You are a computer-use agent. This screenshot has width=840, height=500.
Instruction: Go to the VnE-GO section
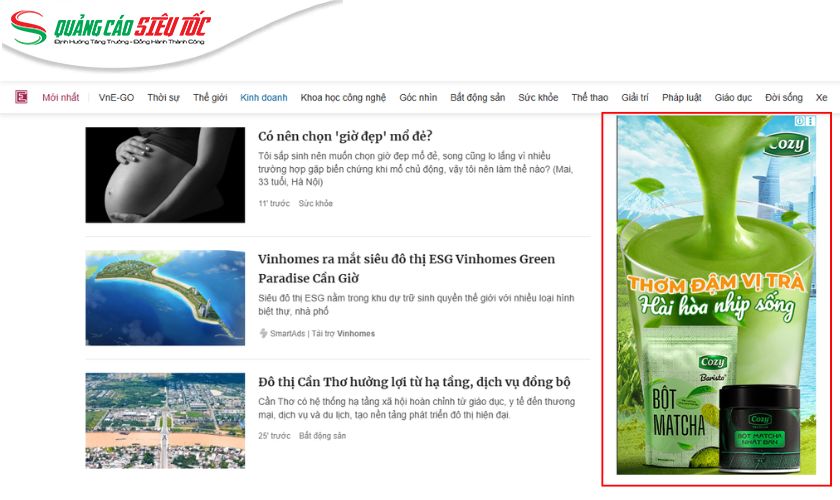click(116, 98)
